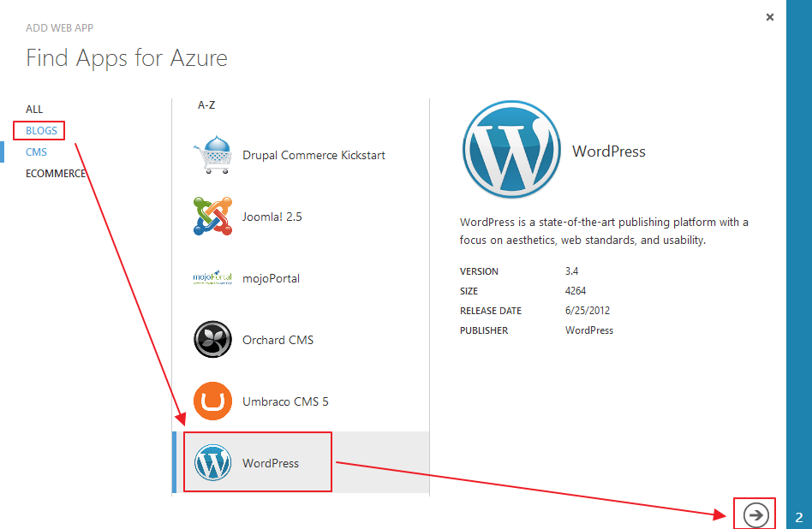This screenshot has height=529, width=812.
Task: Choose mojoPortal from app list
Action: (x=271, y=278)
